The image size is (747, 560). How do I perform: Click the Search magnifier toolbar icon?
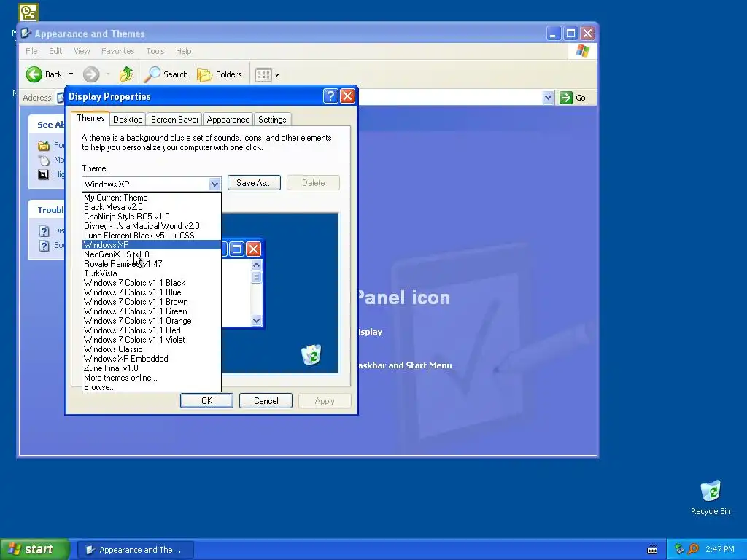tap(152, 74)
